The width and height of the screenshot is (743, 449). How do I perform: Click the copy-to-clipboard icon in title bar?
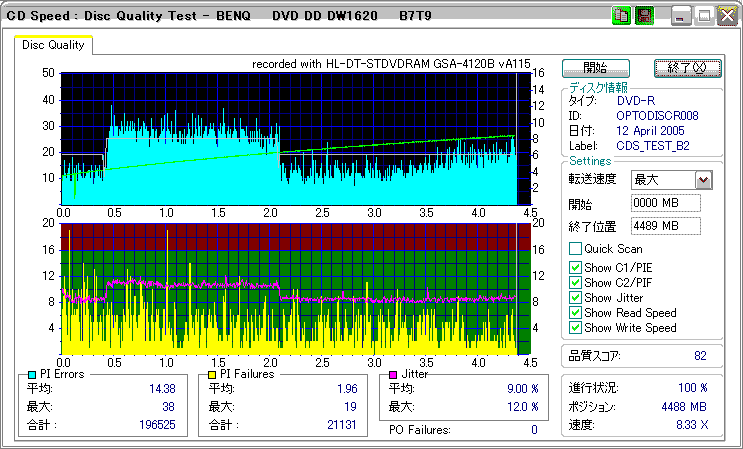[621, 16]
